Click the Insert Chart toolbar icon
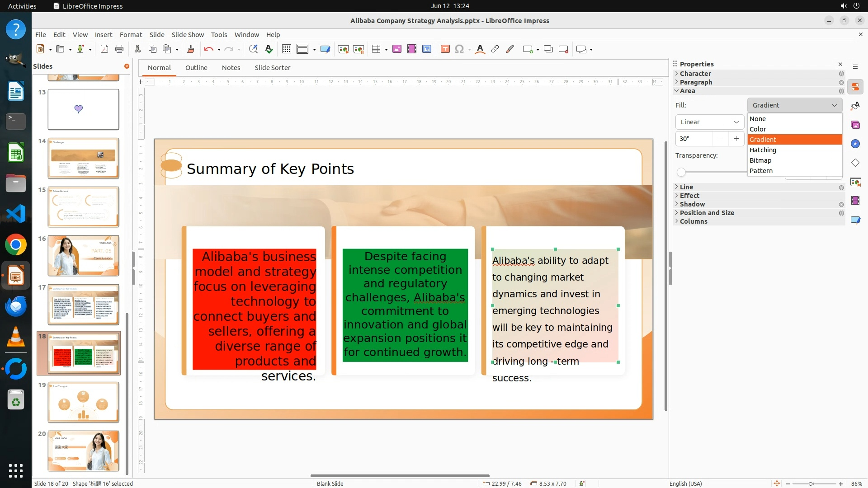Screen dimensions: 868x488 pyautogui.click(x=426, y=49)
